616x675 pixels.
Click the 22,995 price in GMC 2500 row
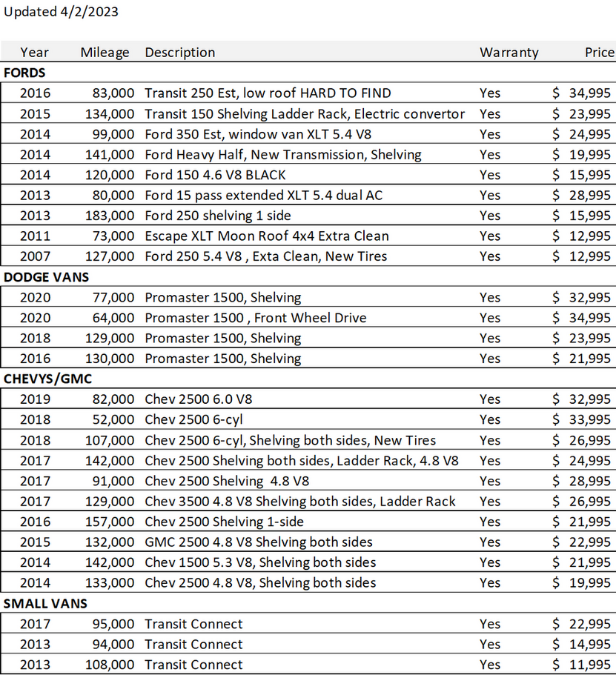click(590, 542)
